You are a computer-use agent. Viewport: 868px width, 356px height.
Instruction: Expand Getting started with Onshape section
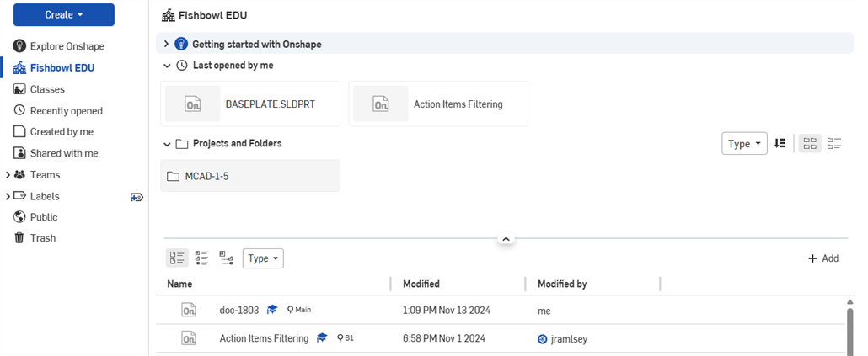tap(166, 44)
